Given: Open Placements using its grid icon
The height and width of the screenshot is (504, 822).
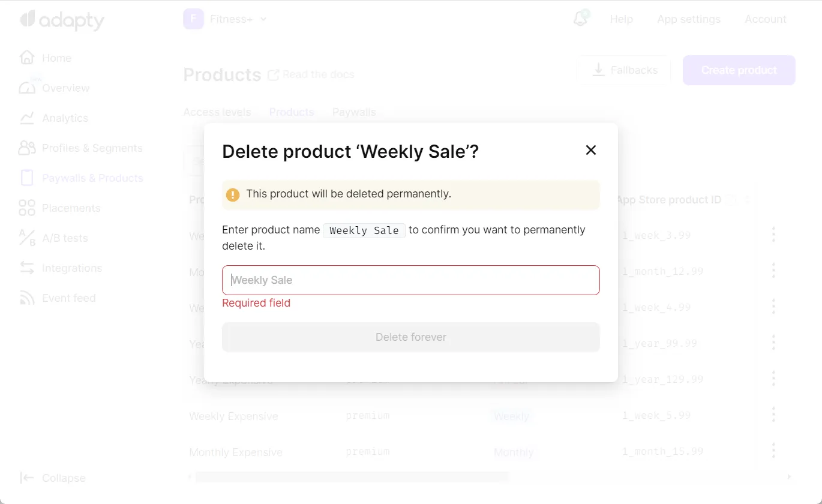Looking at the screenshot, I should click(27, 208).
